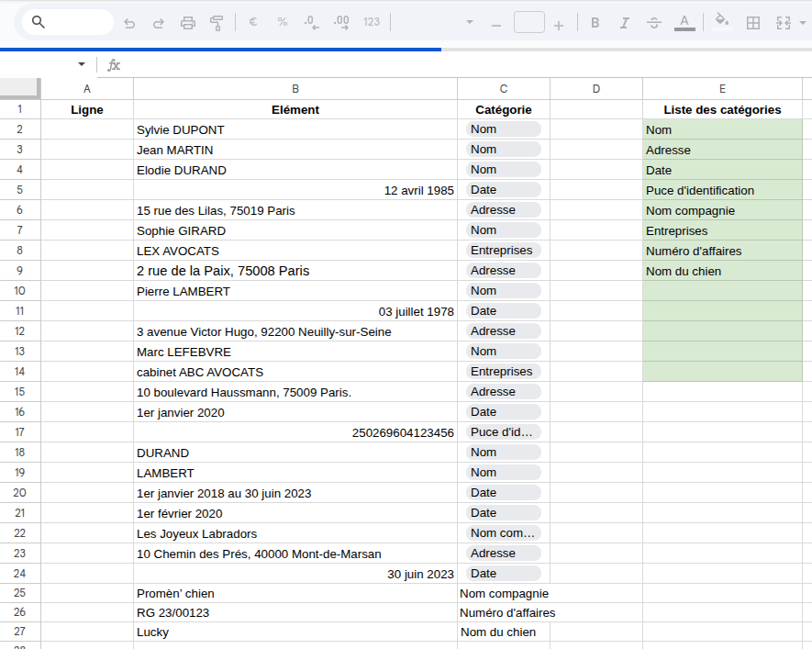Open category dropdown for 12 avril 1985

point(504,190)
